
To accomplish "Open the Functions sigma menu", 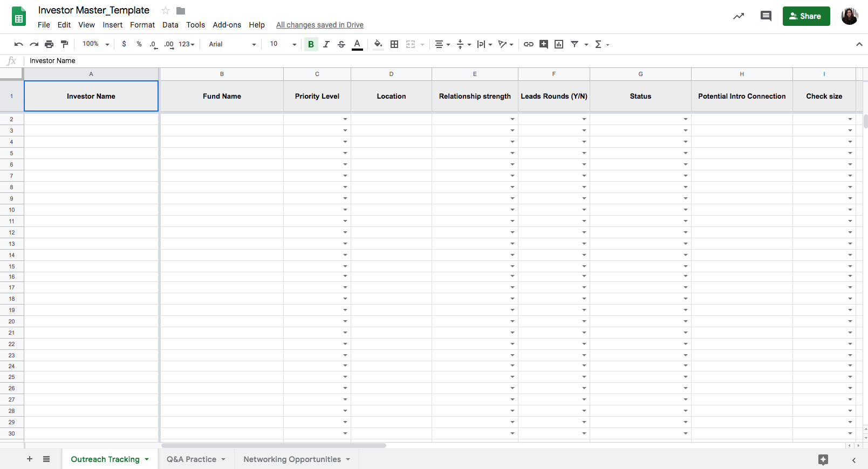I will tap(602, 44).
